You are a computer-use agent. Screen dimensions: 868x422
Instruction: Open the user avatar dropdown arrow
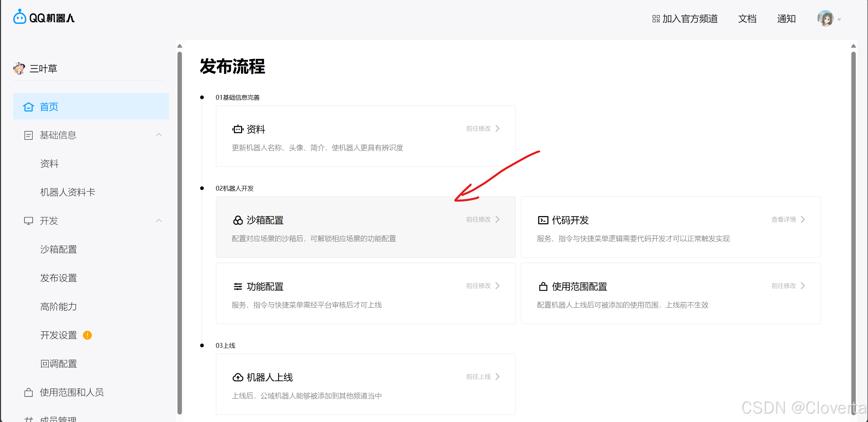tap(839, 19)
